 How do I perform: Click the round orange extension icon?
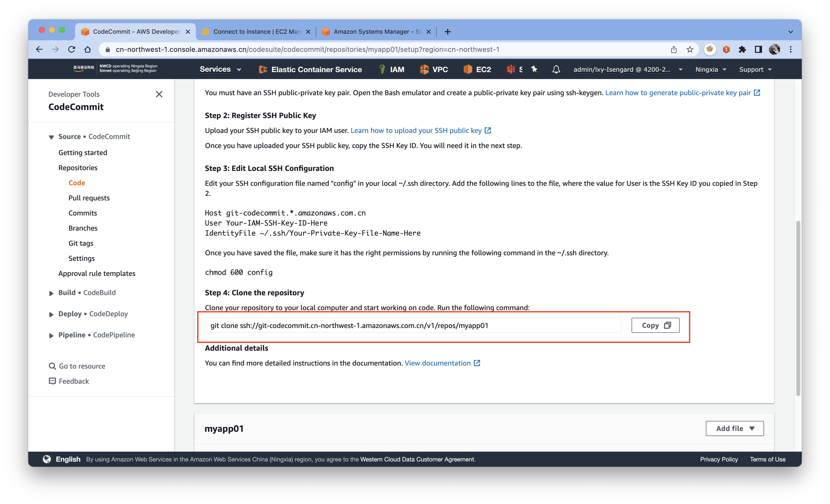710,50
